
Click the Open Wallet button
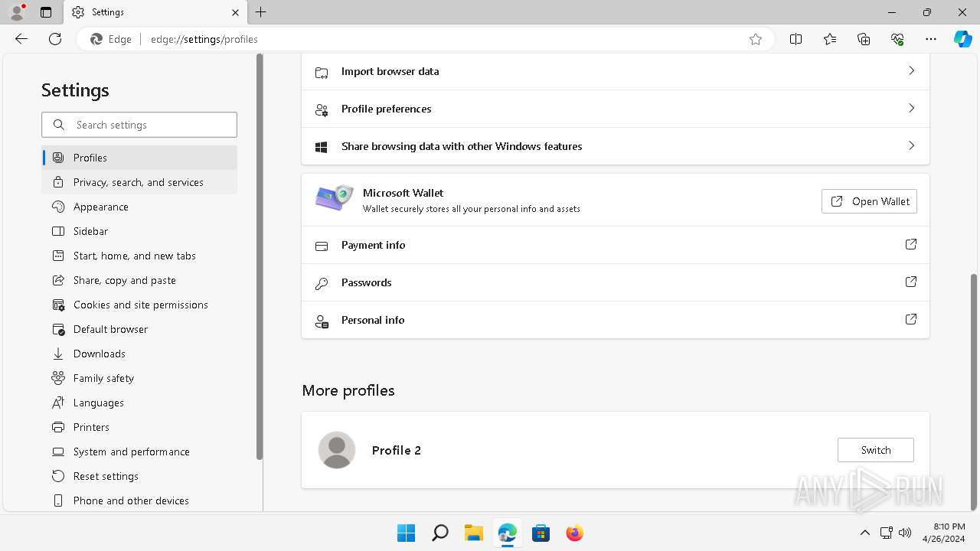(x=869, y=201)
